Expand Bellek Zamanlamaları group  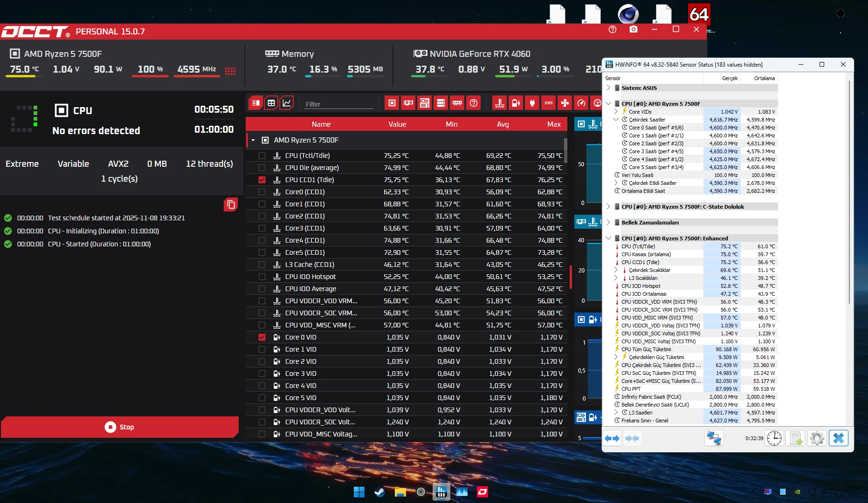(x=608, y=222)
